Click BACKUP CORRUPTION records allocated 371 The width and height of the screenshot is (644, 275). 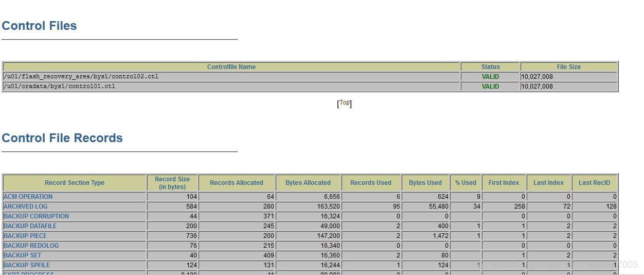(x=269, y=216)
